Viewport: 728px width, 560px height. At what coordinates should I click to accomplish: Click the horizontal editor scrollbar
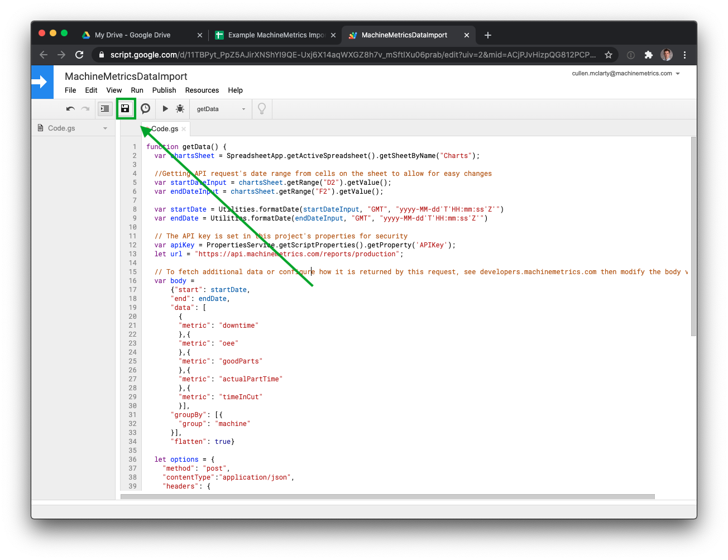pos(387,496)
